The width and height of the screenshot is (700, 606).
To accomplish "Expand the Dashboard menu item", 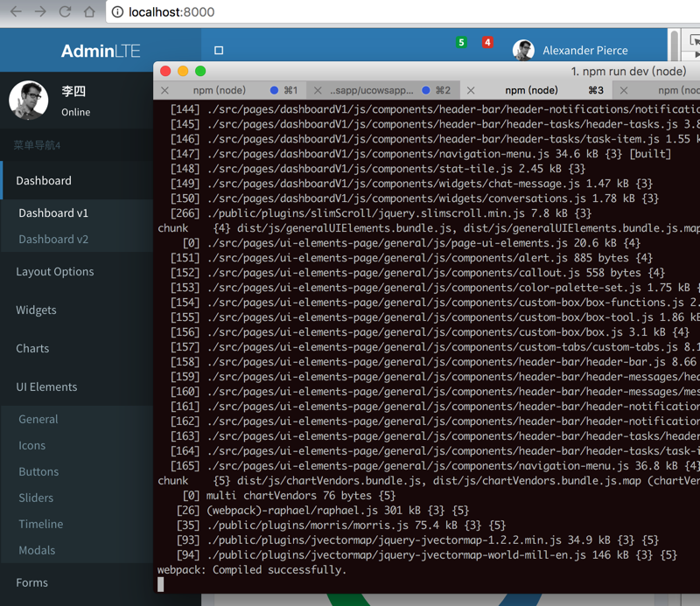I will (x=77, y=180).
